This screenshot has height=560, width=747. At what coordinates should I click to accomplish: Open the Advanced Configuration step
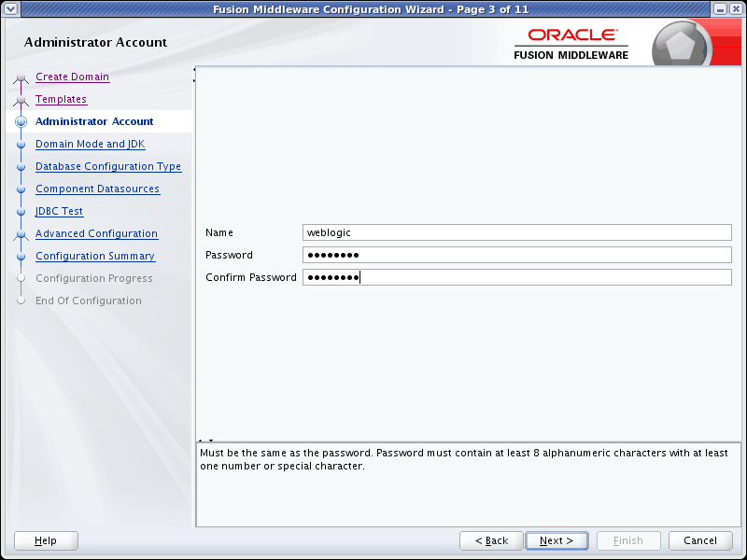(97, 233)
